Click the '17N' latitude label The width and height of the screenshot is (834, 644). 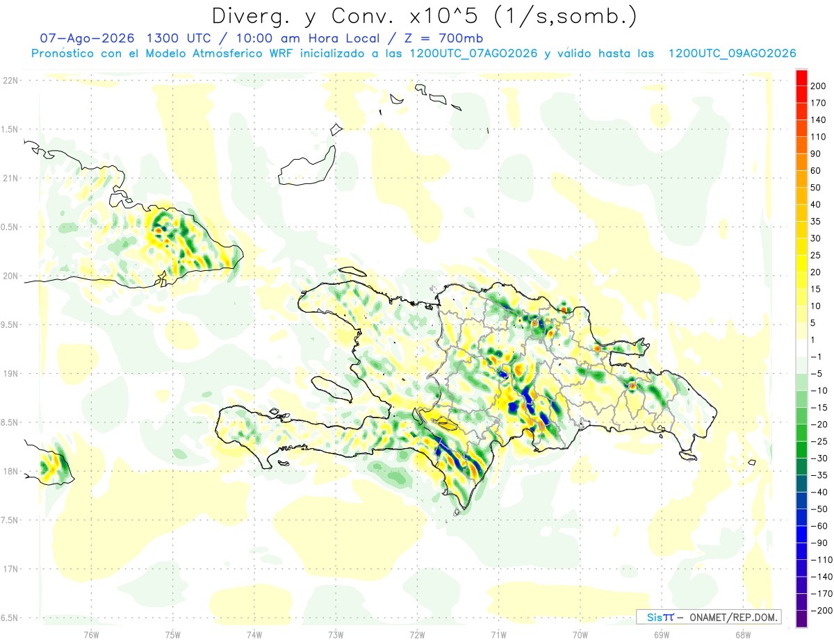point(10,569)
